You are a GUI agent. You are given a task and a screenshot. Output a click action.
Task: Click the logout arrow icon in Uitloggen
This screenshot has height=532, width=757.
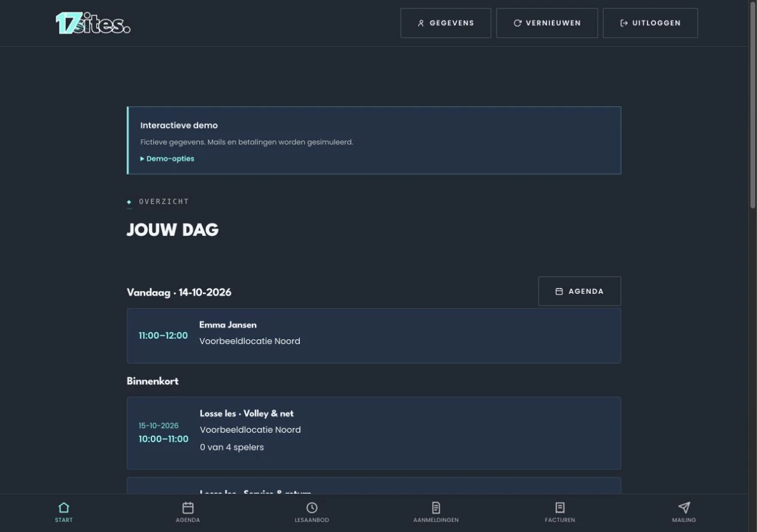click(624, 23)
